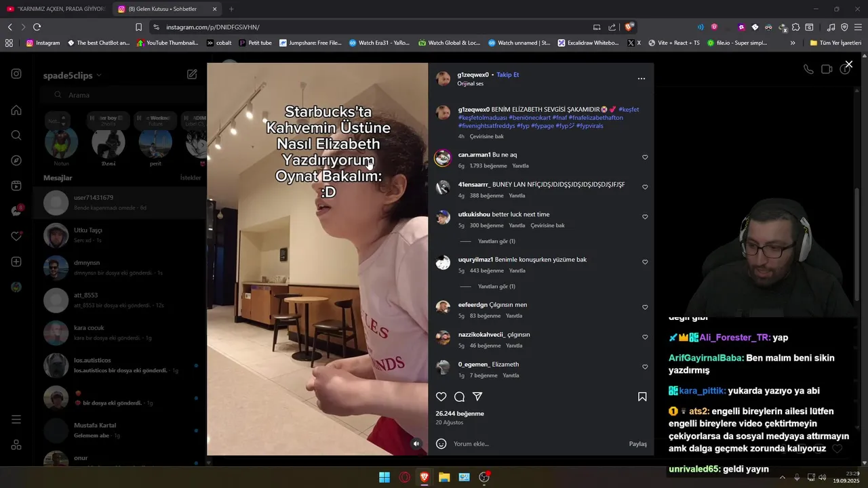
Task: Open g1zeqwex0's profile picture in header
Action: point(443,79)
